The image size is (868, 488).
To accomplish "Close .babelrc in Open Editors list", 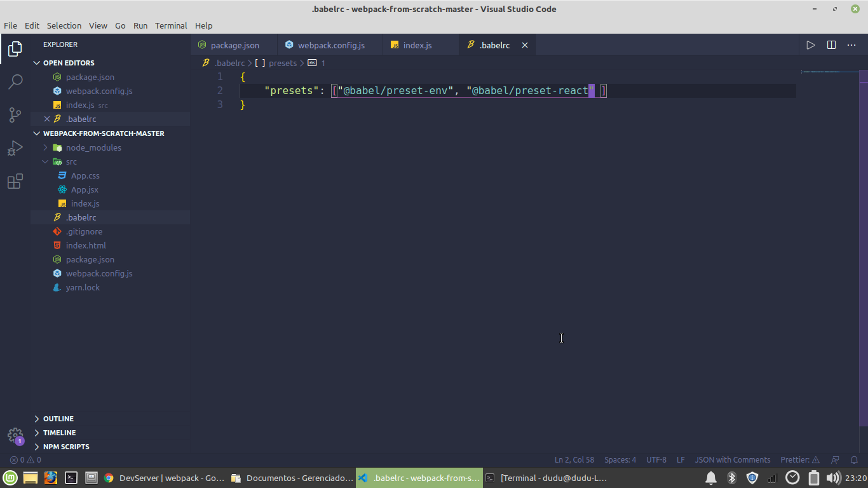I will (x=47, y=119).
